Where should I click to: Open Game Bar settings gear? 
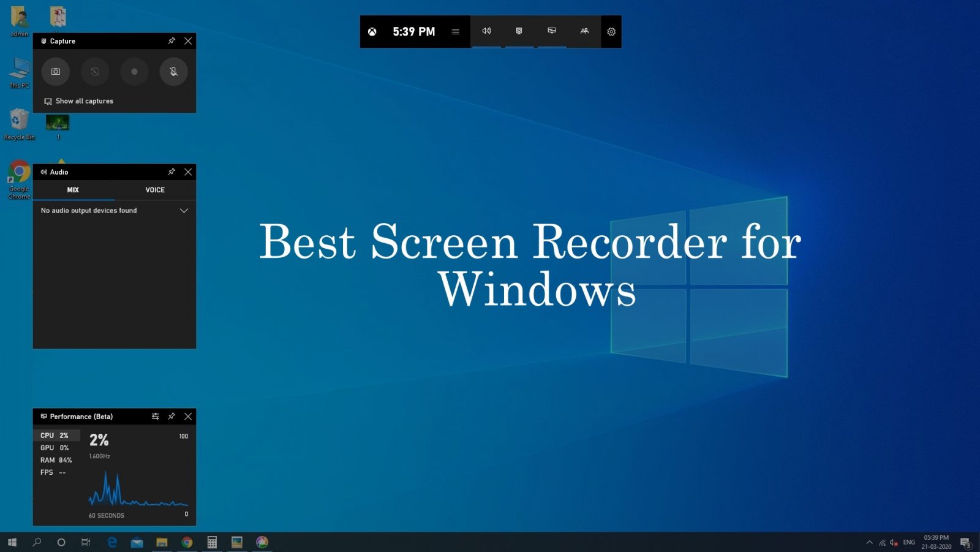click(x=611, y=32)
